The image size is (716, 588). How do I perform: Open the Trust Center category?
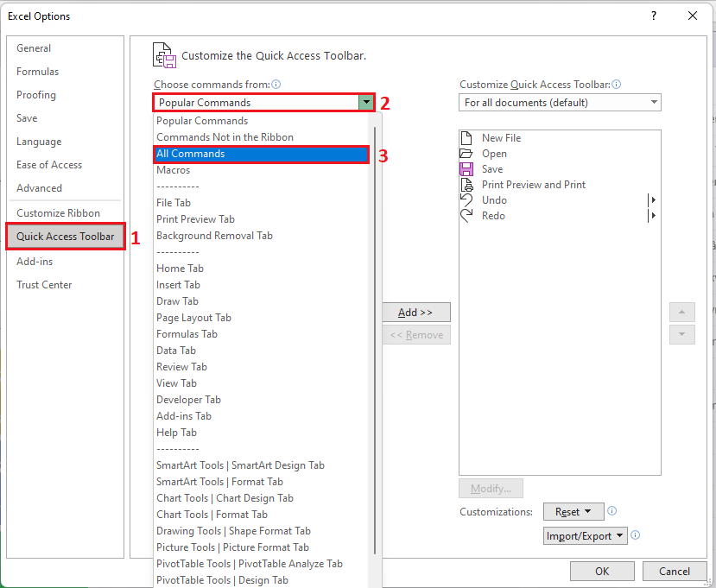[65, 285]
